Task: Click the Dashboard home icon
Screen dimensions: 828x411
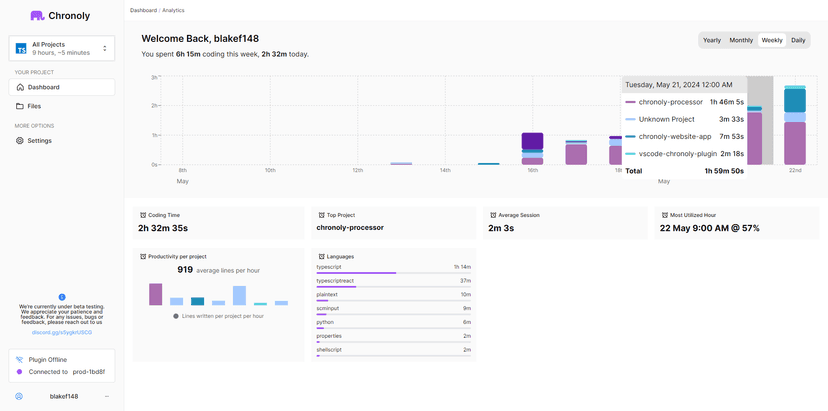Action: [x=20, y=87]
